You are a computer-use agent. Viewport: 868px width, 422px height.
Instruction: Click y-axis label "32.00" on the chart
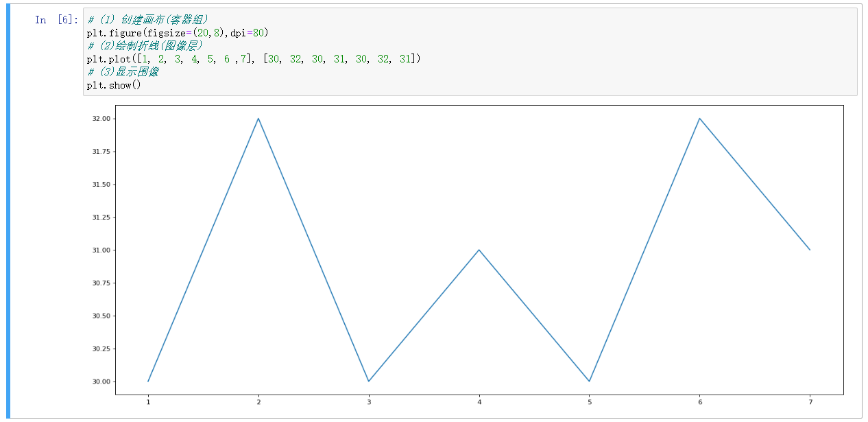101,119
